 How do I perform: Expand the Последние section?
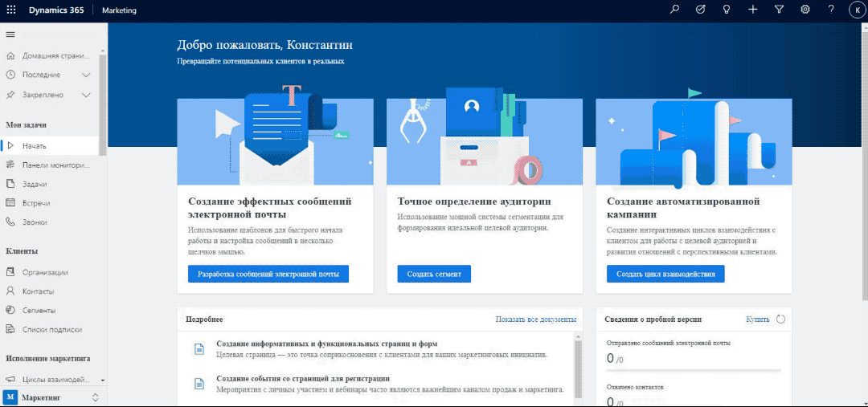(87, 75)
